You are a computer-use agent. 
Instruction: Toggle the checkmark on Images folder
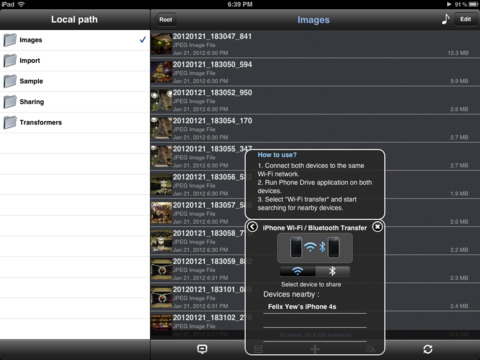(x=143, y=40)
